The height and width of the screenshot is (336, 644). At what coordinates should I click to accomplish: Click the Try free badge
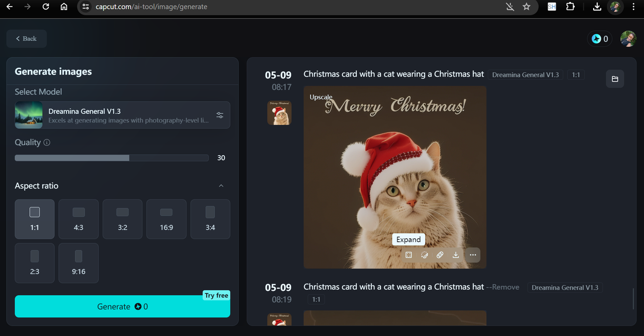click(216, 296)
